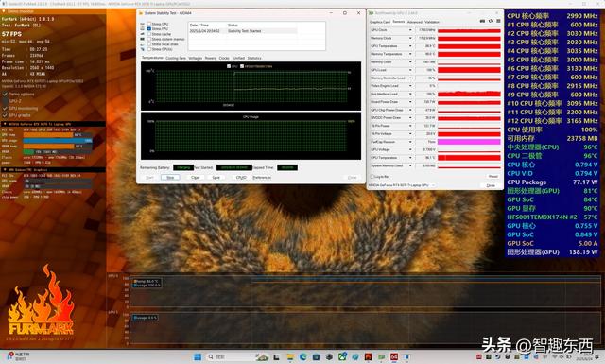Collapse NVIDIA GeForce RTX section in FurMark

click(x=5, y=124)
